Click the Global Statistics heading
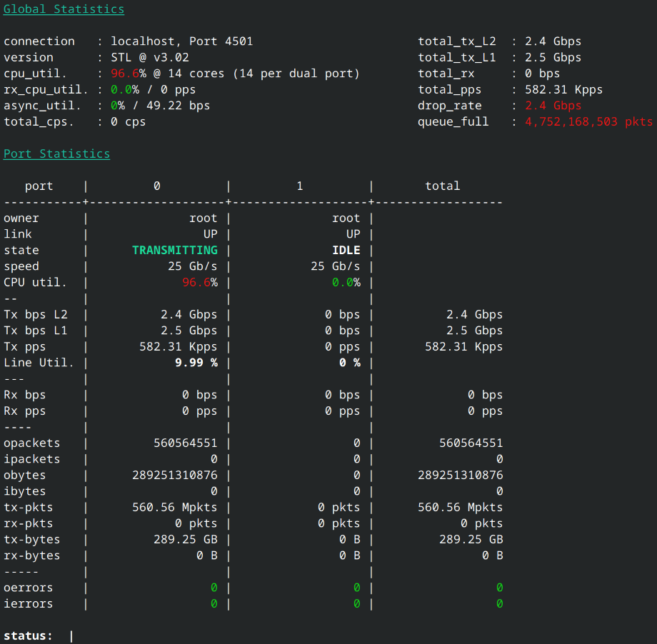 [x=64, y=9]
